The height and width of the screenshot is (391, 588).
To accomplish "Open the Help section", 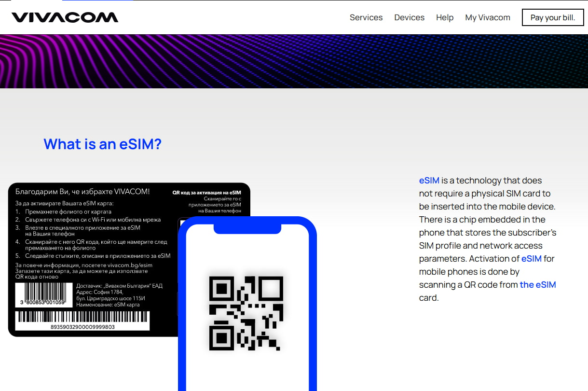I will click(x=444, y=17).
